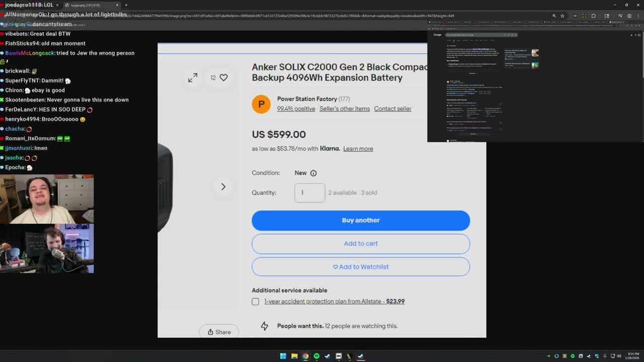This screenshot has height=362, width=644.
Task: Click the info icon beside New condition
Action: (313, 173)
